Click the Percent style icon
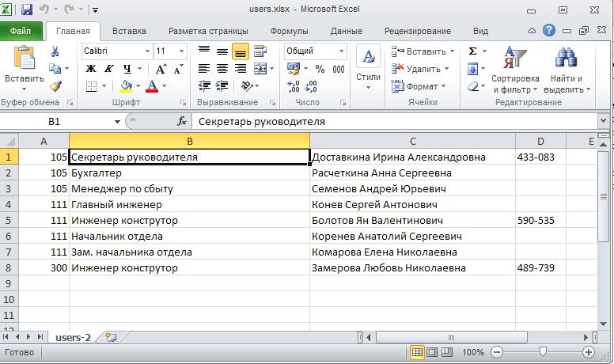This screenshot has height=364, width=614. pos(320,69)
